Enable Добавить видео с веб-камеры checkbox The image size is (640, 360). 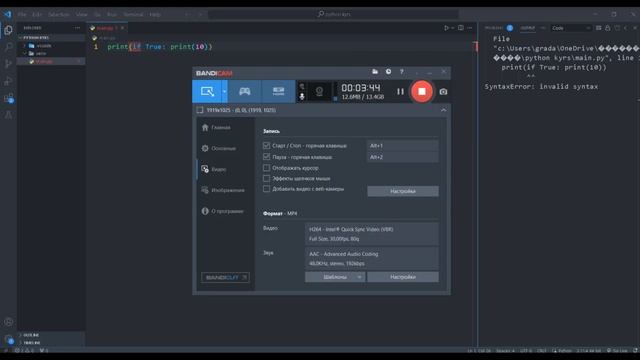(267, 189)
